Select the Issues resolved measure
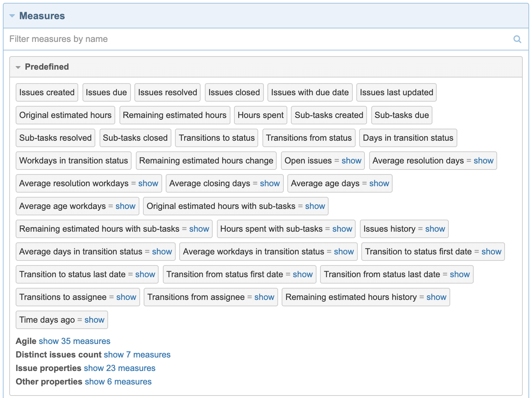Screen dimensions: 532x398 pos(167,92)
